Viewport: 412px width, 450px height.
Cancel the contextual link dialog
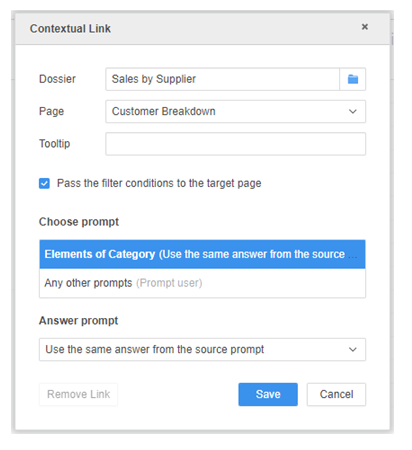coord(336,394)
